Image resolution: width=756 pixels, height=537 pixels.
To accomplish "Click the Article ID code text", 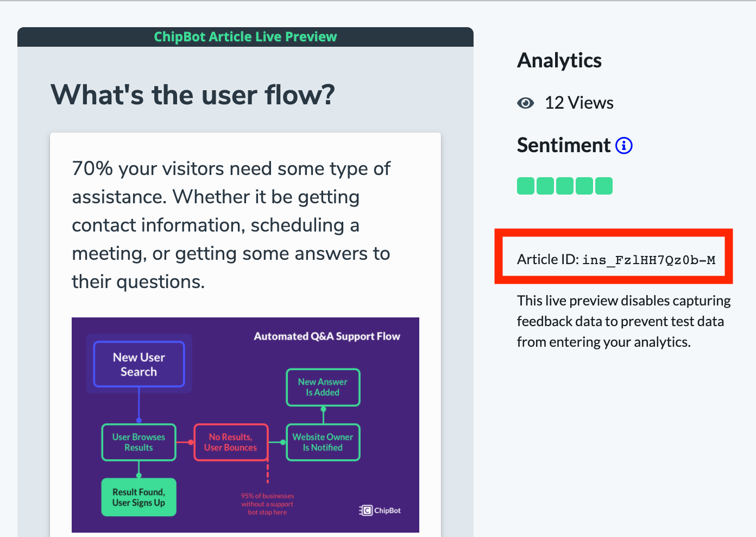I will (x=648, y=260).
